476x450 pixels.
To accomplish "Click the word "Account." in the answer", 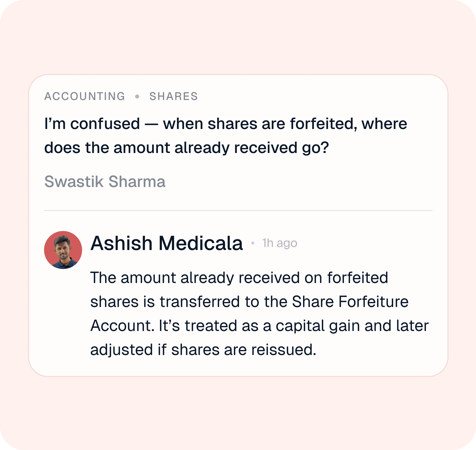I will (122, 326).
